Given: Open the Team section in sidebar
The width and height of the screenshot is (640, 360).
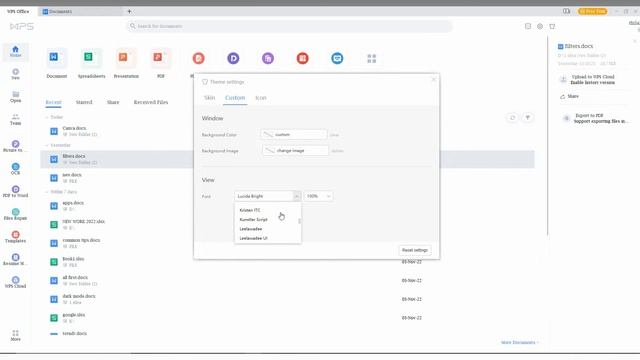Looking at the screenshot, I should click(16, 119).
